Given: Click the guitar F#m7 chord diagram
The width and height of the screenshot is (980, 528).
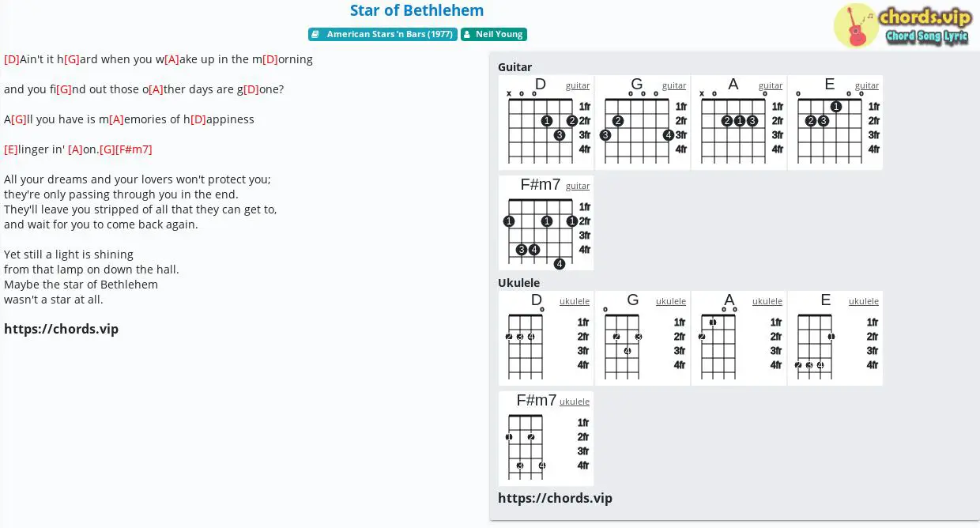Looking at the screenshot, I should 546,223.
